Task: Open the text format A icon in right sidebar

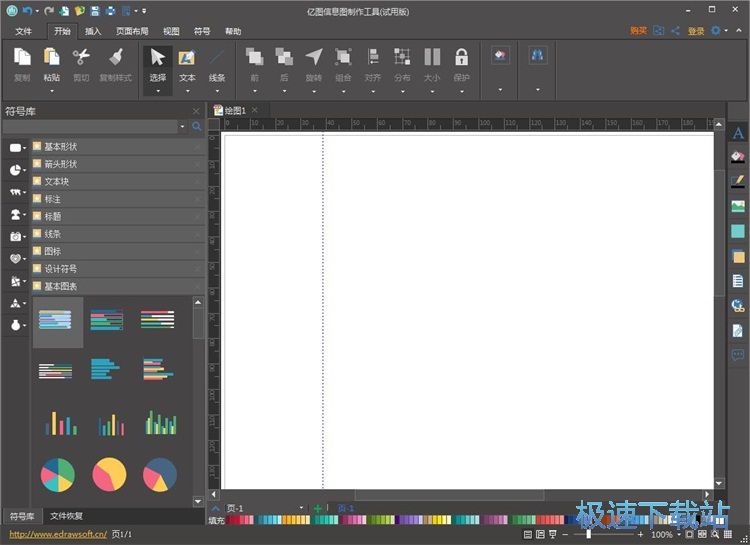Action: pyautogui.click(x=738, y=133)
